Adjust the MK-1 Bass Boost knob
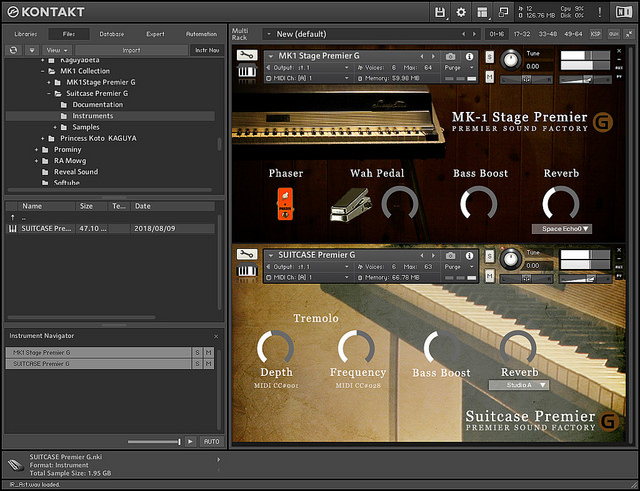640x491 pixels. (479, 203)
